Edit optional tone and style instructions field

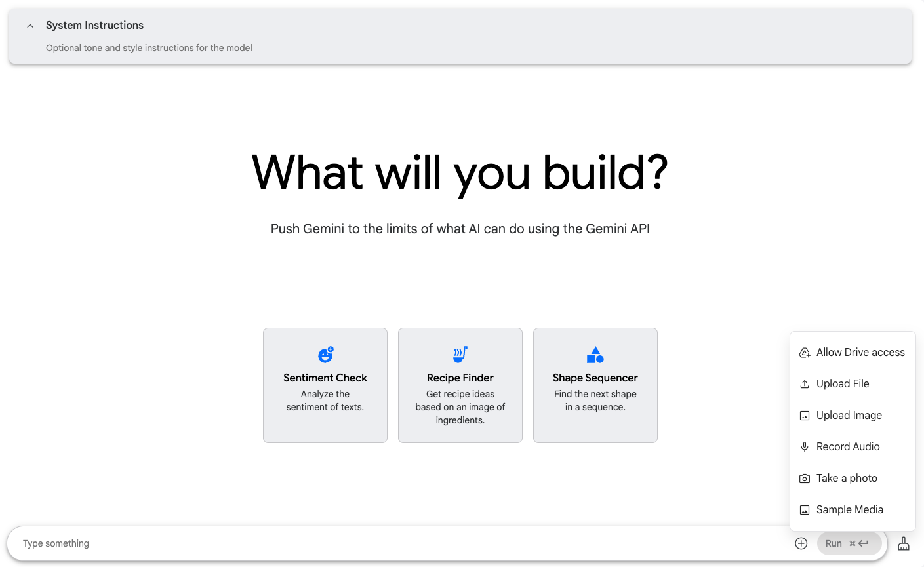click(149, 48)
